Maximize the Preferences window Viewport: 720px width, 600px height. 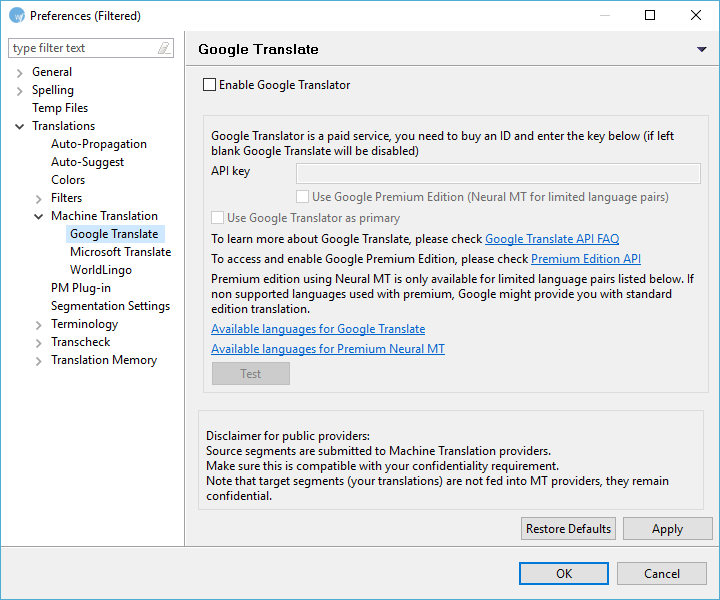click(650, 15)
